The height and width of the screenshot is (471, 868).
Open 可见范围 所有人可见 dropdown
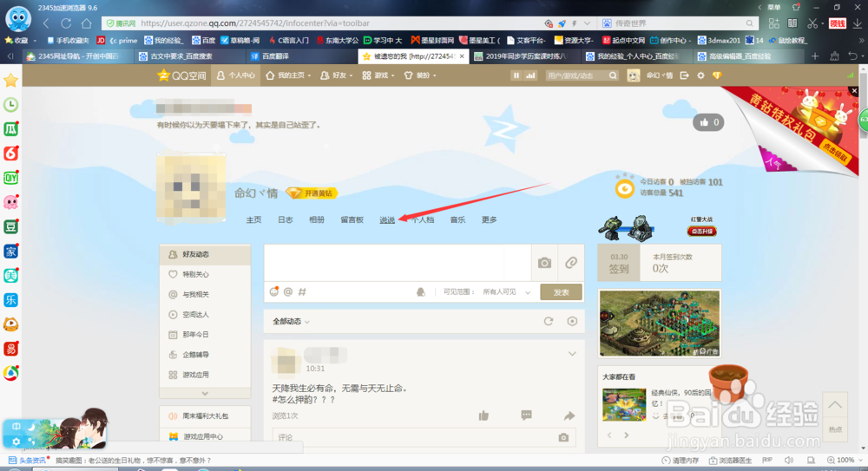507,291
